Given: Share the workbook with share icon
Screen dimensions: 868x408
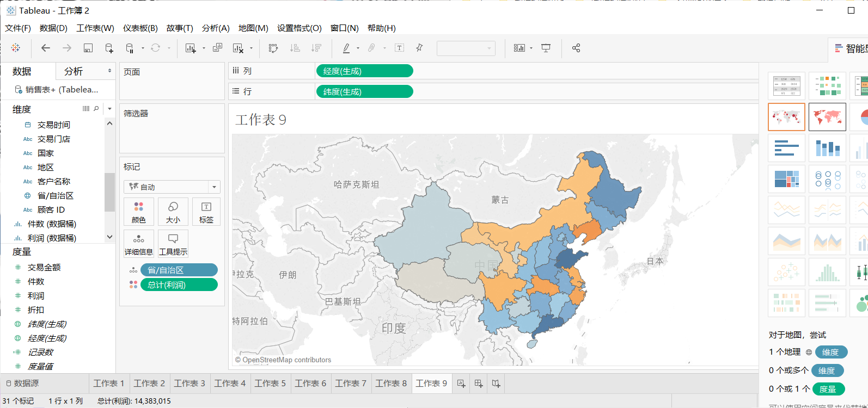Looking at the screenshot, I should [x=576, y=48].
